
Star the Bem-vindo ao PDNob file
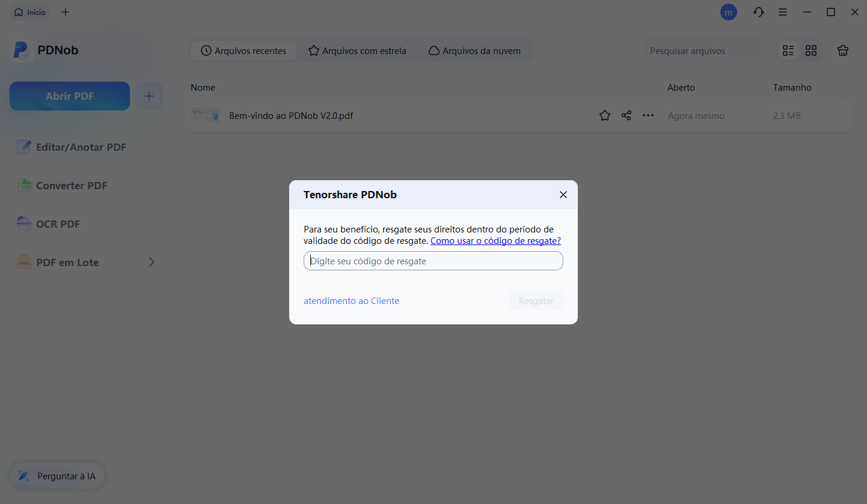click(x=605, y=115)
